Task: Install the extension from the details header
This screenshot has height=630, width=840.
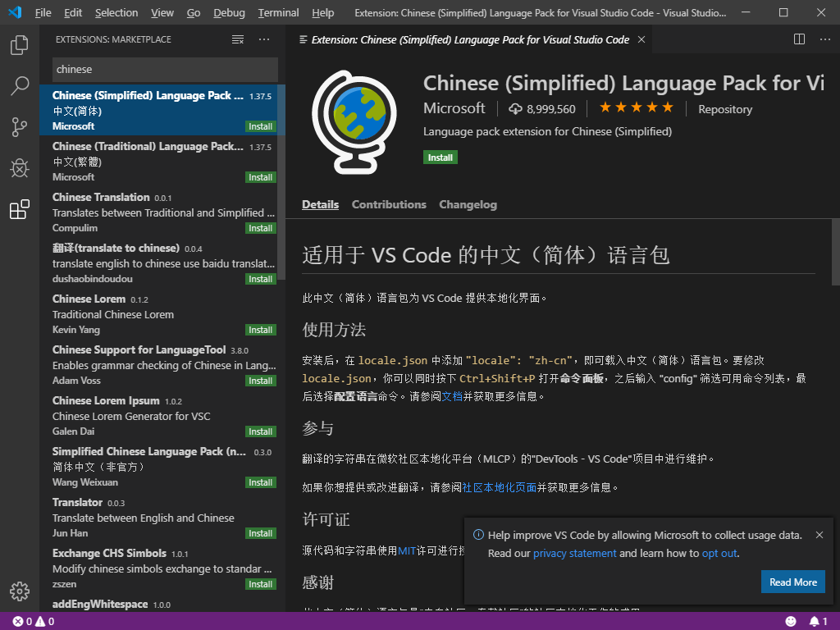Action: (x=441, y=157)
